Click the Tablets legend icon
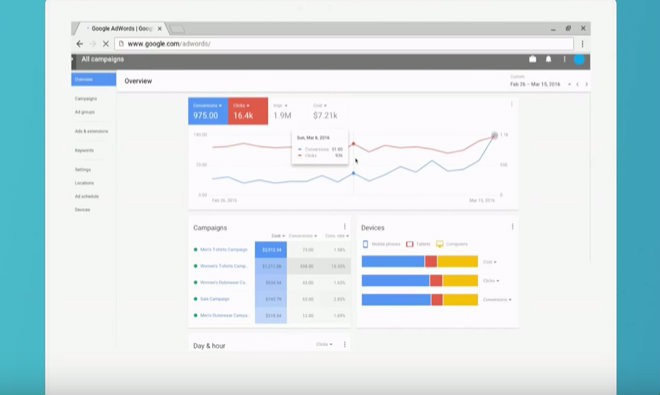Image resolution: width=660 pixels, height=395 pixels. (410, 244)
